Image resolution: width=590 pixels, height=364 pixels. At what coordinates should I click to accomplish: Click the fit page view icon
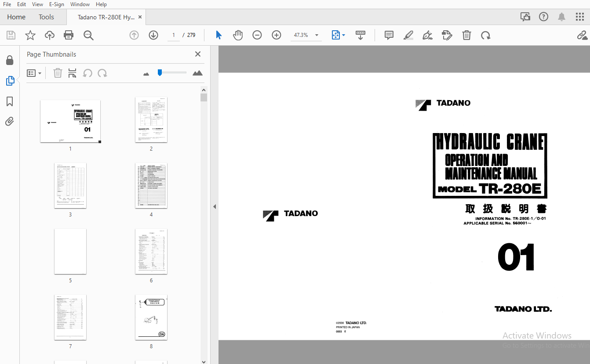[x=336, y=35]
